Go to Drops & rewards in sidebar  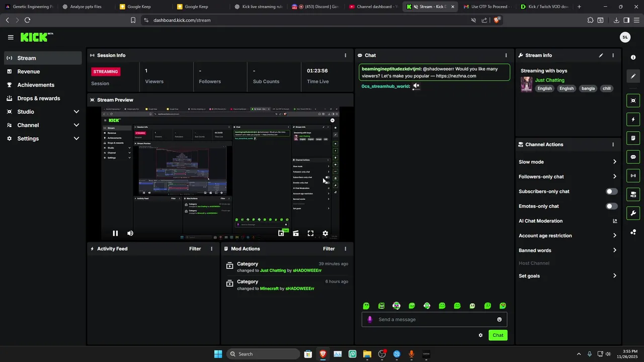[43, 98]
